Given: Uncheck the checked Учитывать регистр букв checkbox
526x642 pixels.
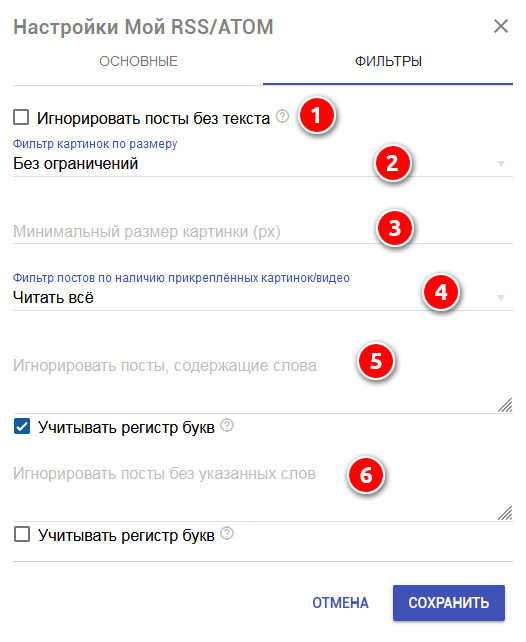Looking at the screenshot, I should (22, 426).
